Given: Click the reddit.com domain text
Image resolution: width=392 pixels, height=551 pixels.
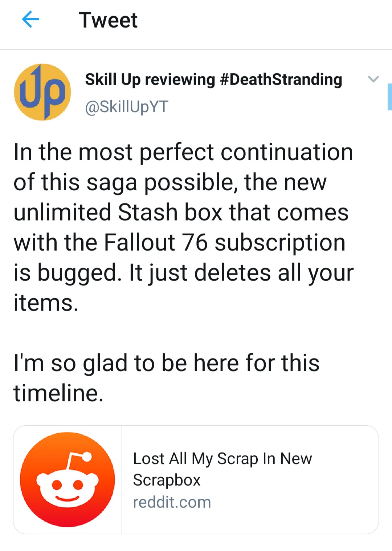Looking at the screenshot, I should [x=172, y=502].
